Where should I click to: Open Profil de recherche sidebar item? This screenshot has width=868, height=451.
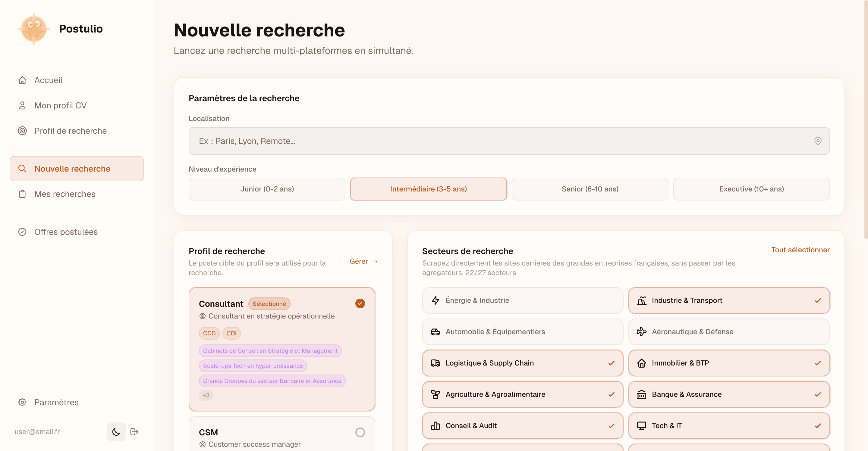[x=77, y=131]
